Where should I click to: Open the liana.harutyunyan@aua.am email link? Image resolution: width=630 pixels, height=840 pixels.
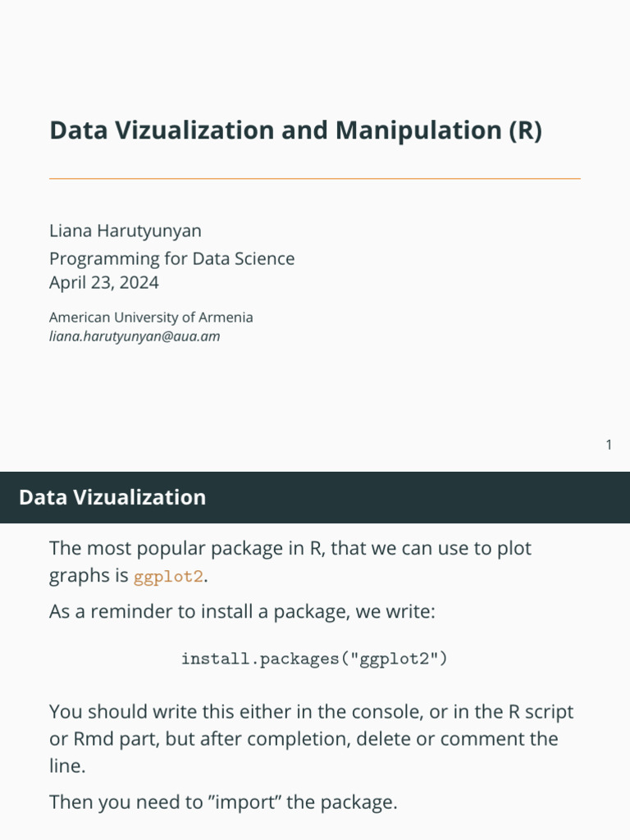135,336
